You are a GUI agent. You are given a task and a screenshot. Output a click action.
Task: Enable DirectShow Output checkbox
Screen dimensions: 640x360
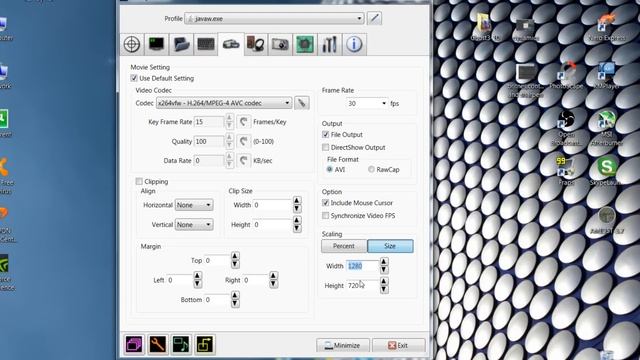click(325, 147)
